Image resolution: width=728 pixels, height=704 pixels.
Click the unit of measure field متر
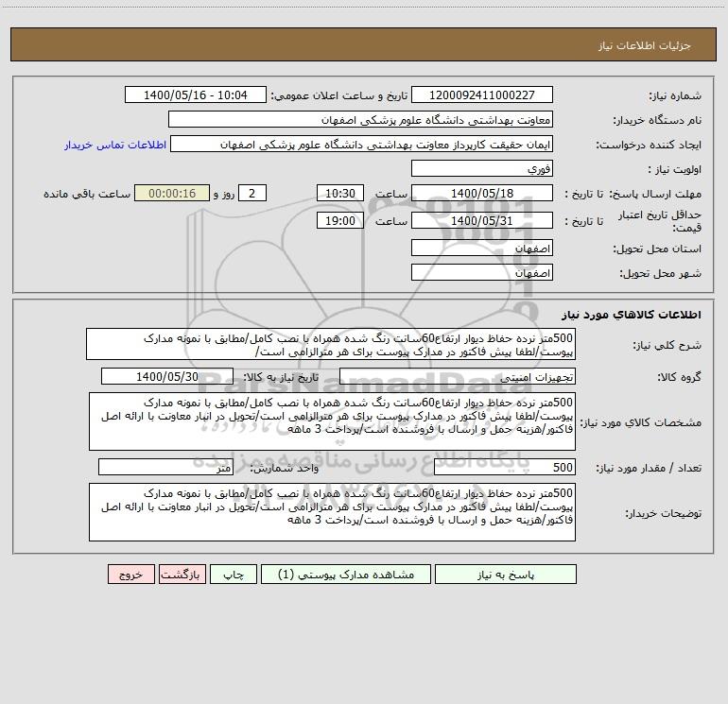(165, 468)
